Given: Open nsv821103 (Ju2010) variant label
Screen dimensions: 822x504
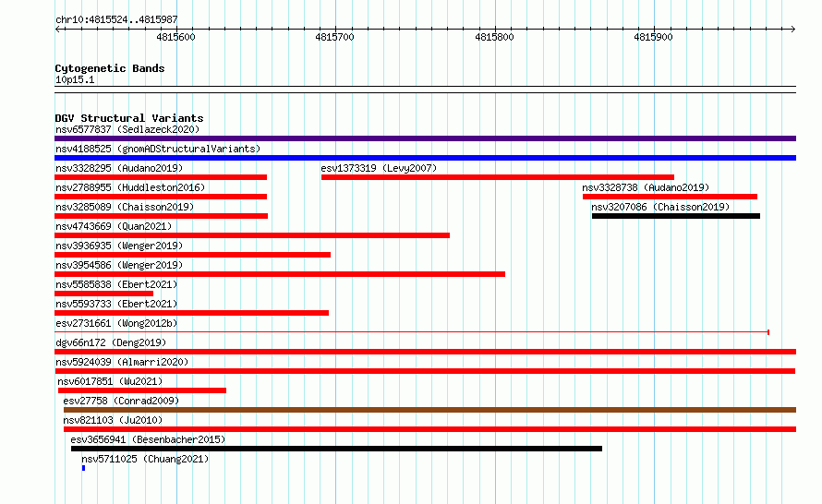Looking at the screenshot, I should coord(113,420).
